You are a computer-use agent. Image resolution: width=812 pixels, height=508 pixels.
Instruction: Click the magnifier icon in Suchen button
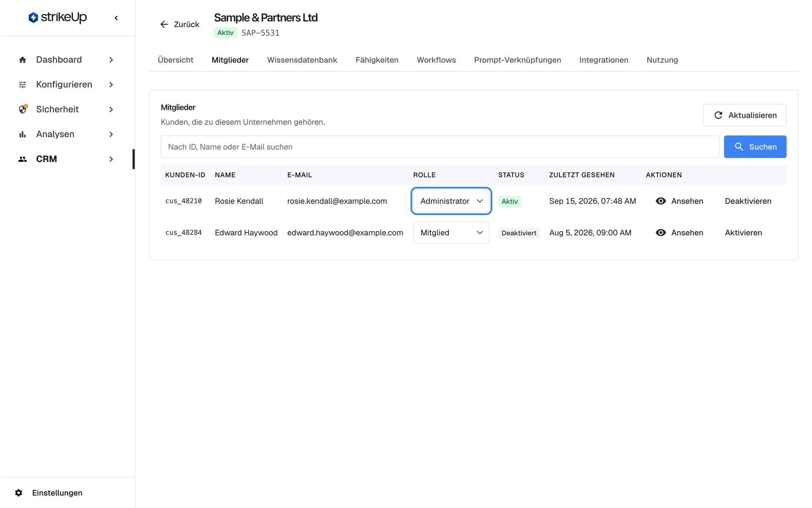[x=739, y=147]
